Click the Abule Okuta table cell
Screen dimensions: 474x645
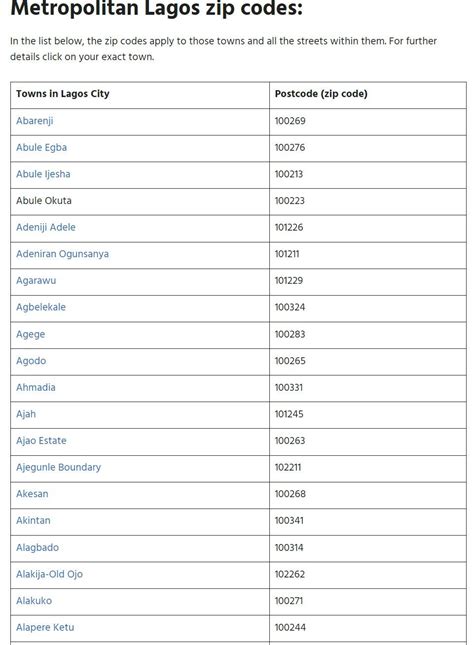tap(140, 202)
